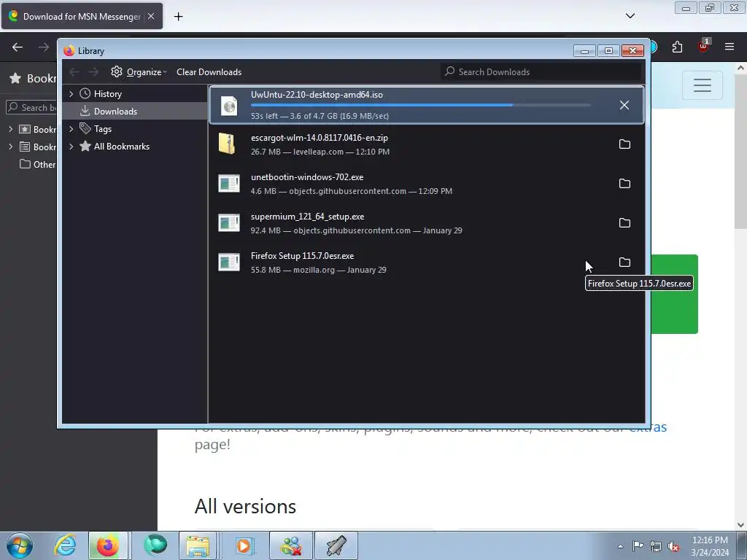Show supermium_121_64_setup.exe in folder
The width and height of the screenshot is (747, 560).
tap(624, 223)
